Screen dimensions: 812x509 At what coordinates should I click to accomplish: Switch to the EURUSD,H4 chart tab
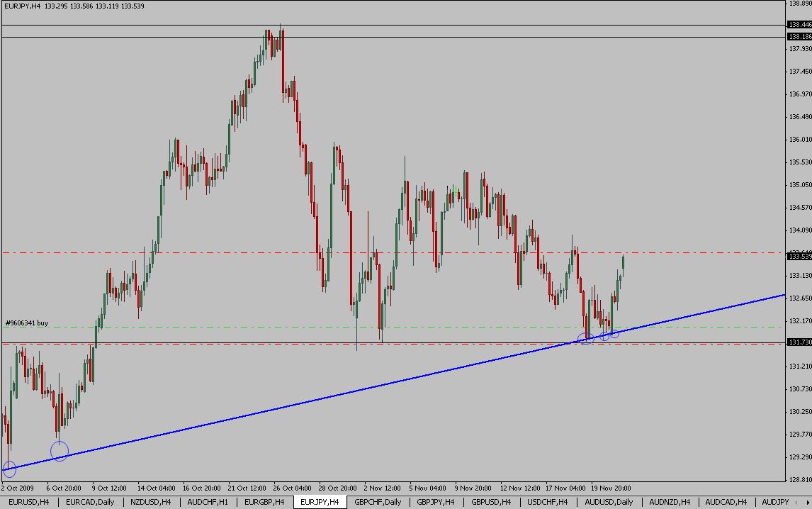pos(29,502)
